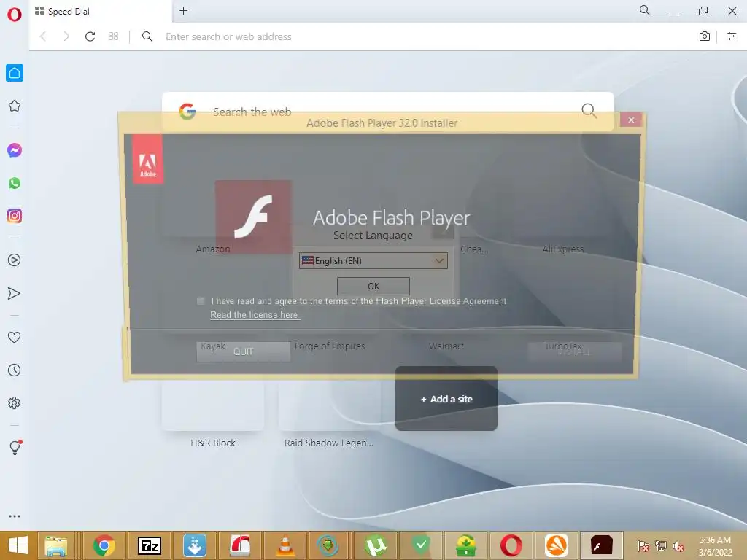This screenshot has width=747, height=560.
Task: Click the Opera icon in the taskbar
Action: pyautogui.click(x=511, y=545)
